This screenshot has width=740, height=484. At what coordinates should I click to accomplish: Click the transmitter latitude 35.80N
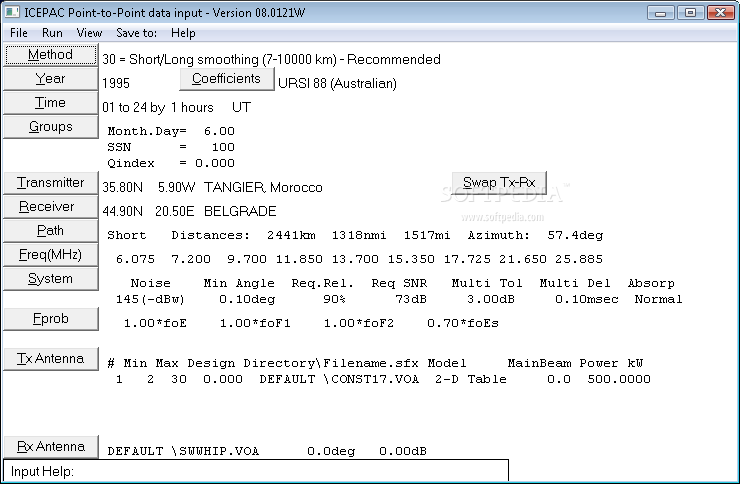coord(122,188)
